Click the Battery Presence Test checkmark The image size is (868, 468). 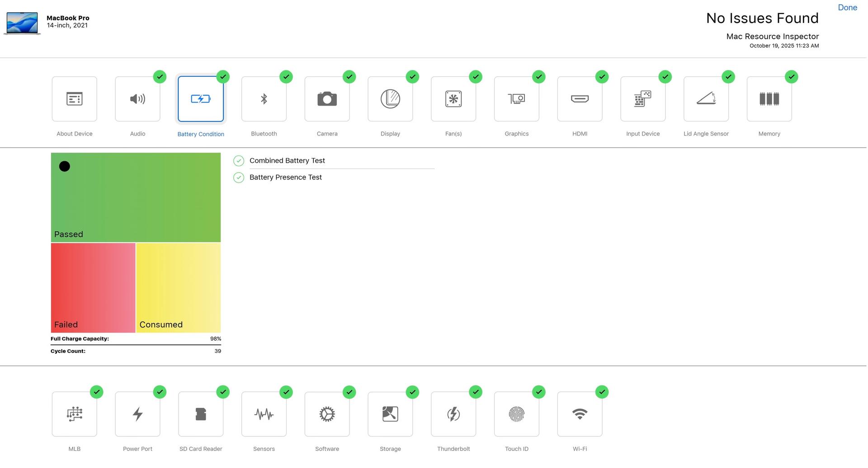click(x=239, y=178)
